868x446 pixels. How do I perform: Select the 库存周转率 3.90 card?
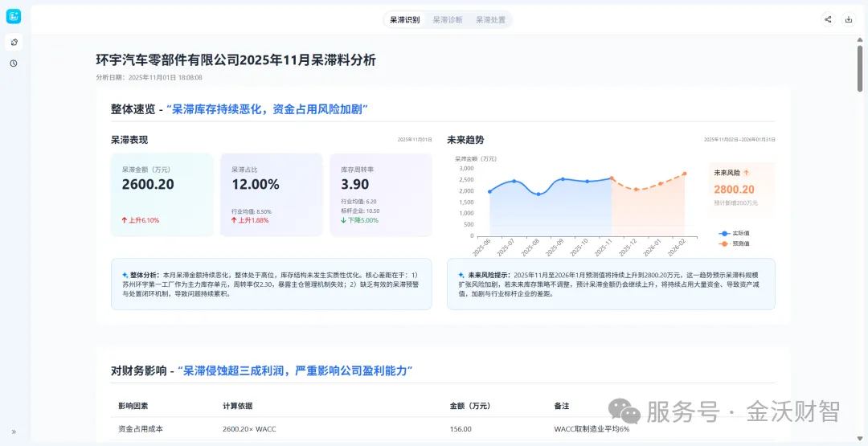pos(381,194)
